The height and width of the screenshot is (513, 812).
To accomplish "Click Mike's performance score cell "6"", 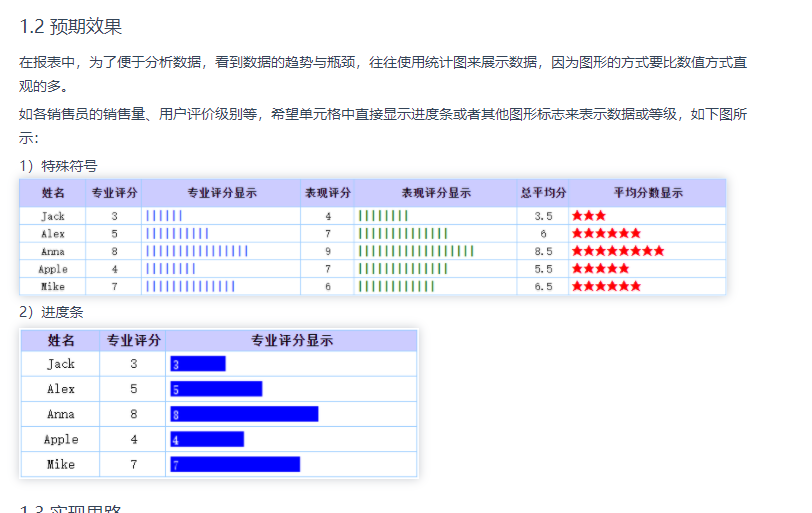I will point(328,286).
